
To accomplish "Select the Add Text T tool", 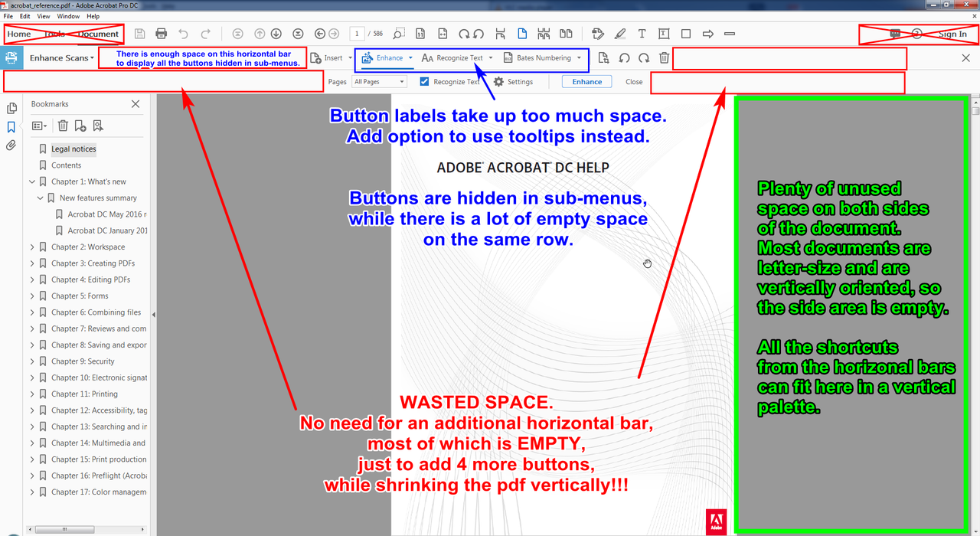I will [x=642, y=34].
